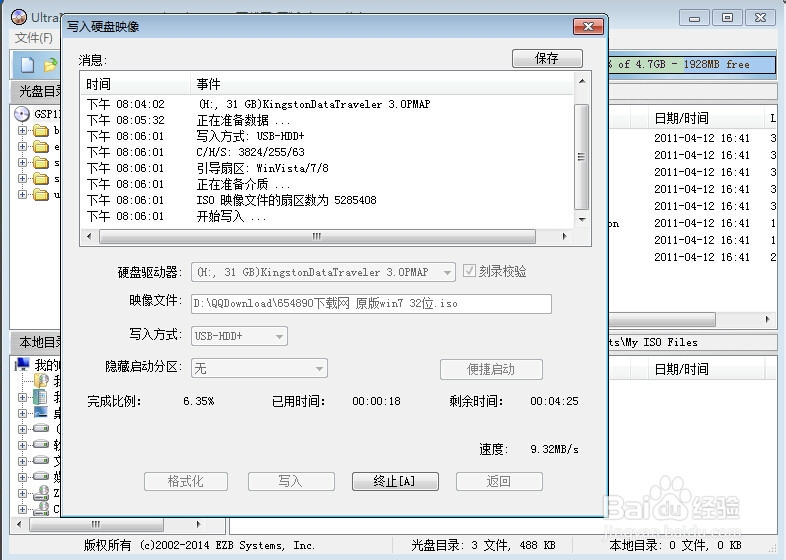The image size is (786, 560).
Task: Select the desktop icon labeled 桌
Action: tap(41, 413)
